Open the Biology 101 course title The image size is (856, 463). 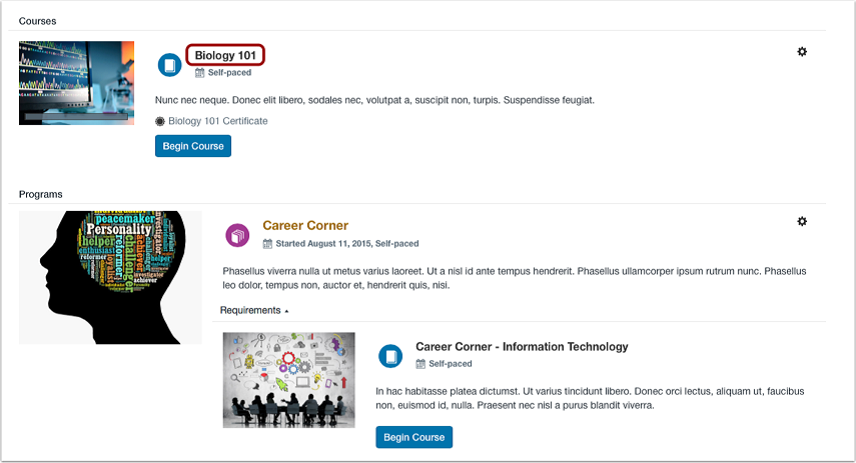[225, 55]
